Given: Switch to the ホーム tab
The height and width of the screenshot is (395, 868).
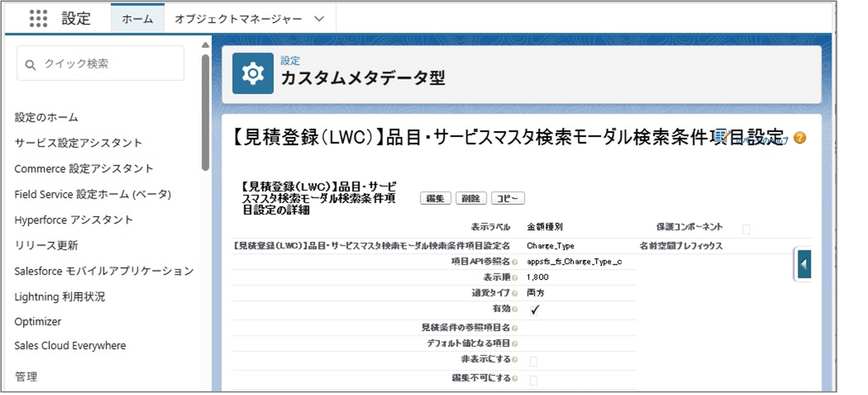Looking at the screenshot, I should pyautogui.click(x=137, y=18).
